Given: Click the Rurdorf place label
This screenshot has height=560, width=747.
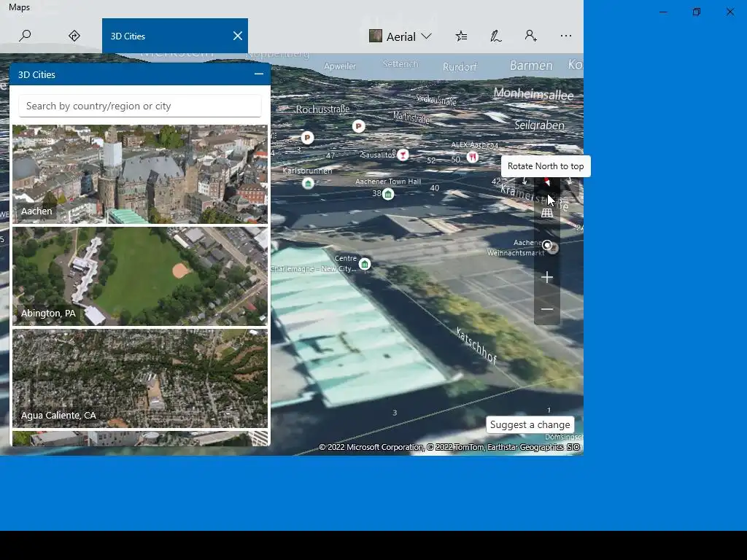Looking at the screenshot, I should 460,67.
